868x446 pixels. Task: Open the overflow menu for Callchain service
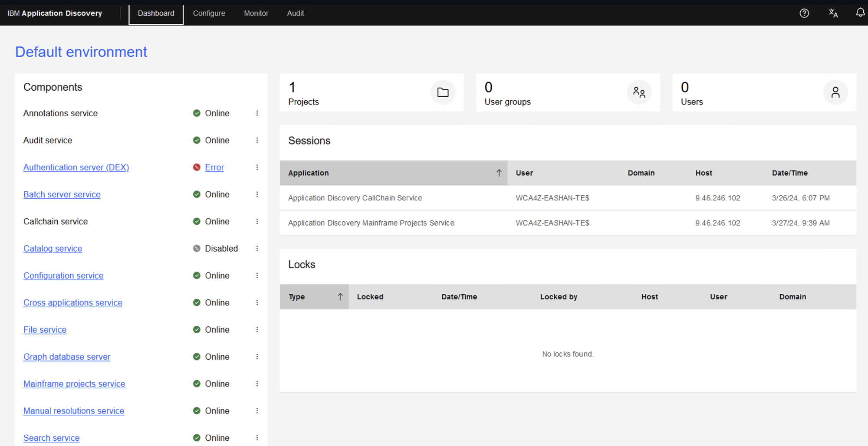click(x=257, y=221)
